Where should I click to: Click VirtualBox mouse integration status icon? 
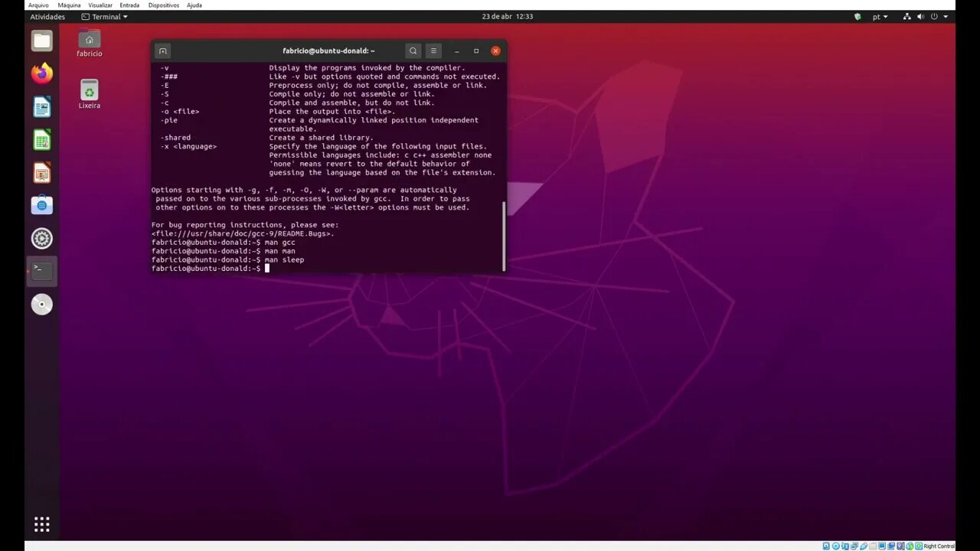pyautogui.click(x=910, y=546)
